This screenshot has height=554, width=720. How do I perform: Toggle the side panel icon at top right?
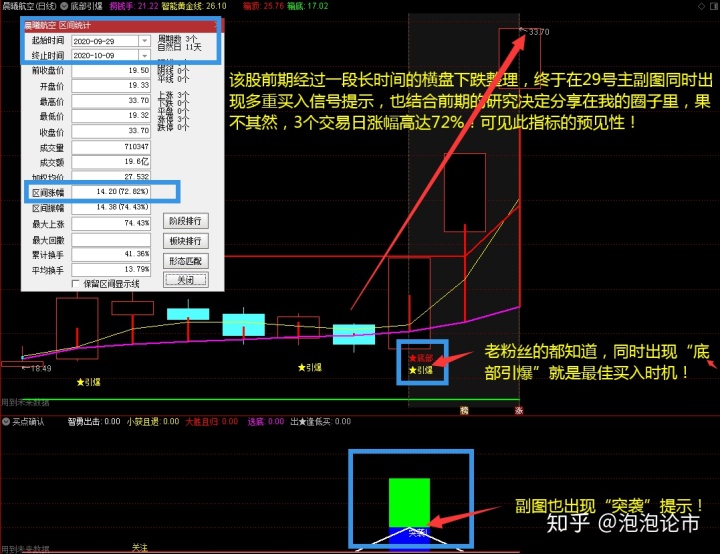pos(713,6)
